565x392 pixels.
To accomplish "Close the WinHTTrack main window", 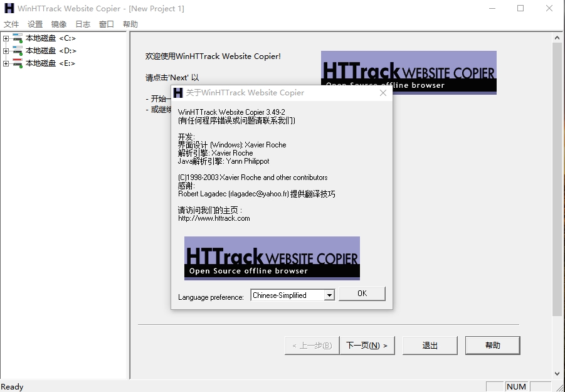I will (549, 8).
